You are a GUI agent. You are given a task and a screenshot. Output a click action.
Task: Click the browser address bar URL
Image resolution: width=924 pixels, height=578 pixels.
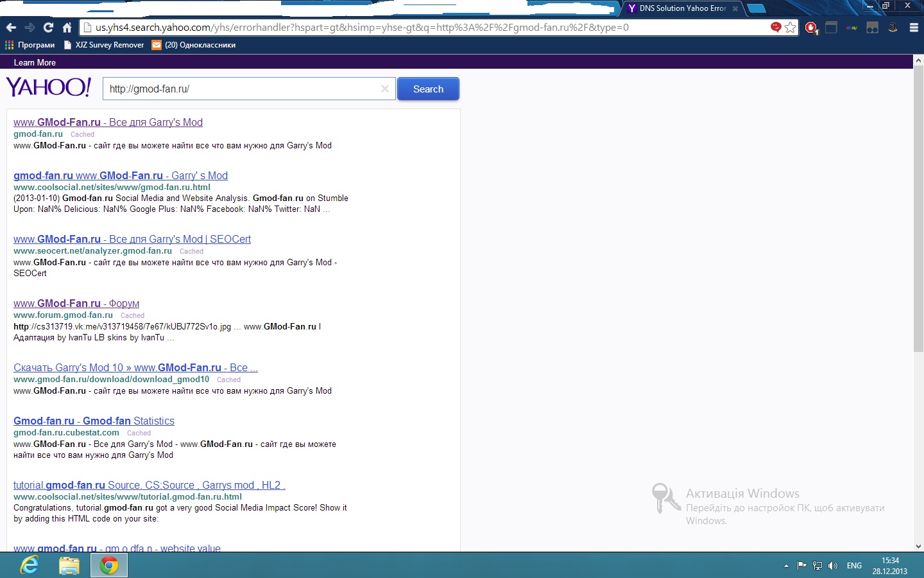(362, 28)
